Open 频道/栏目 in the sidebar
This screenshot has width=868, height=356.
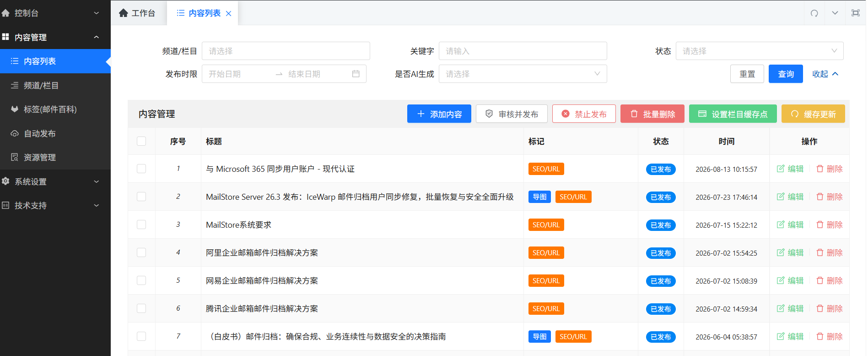(55, 85)
